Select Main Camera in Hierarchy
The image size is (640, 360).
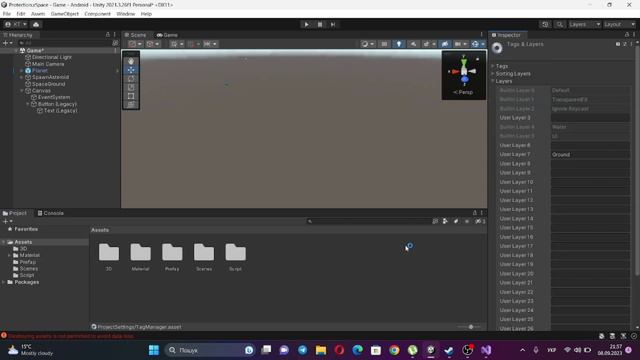click(x=48, y=64)
